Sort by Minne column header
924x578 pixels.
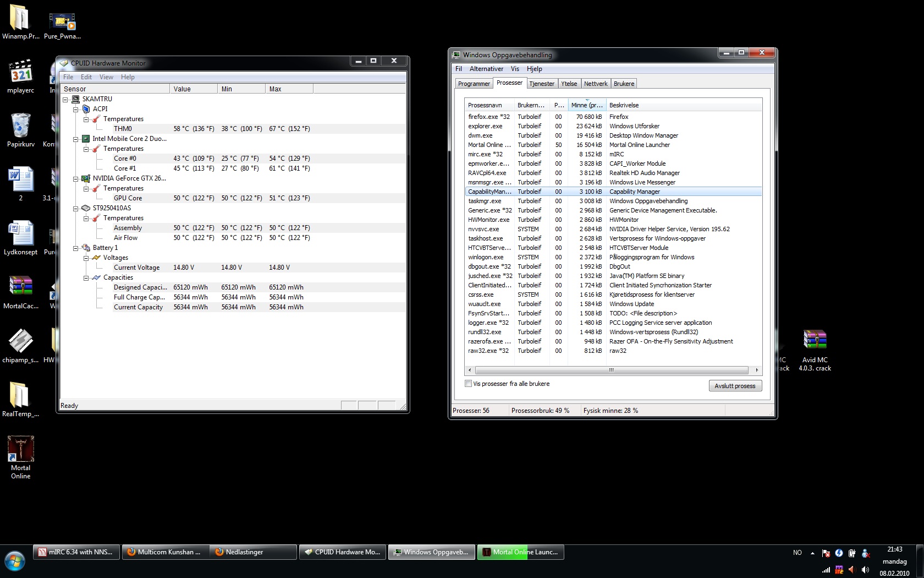587,105
